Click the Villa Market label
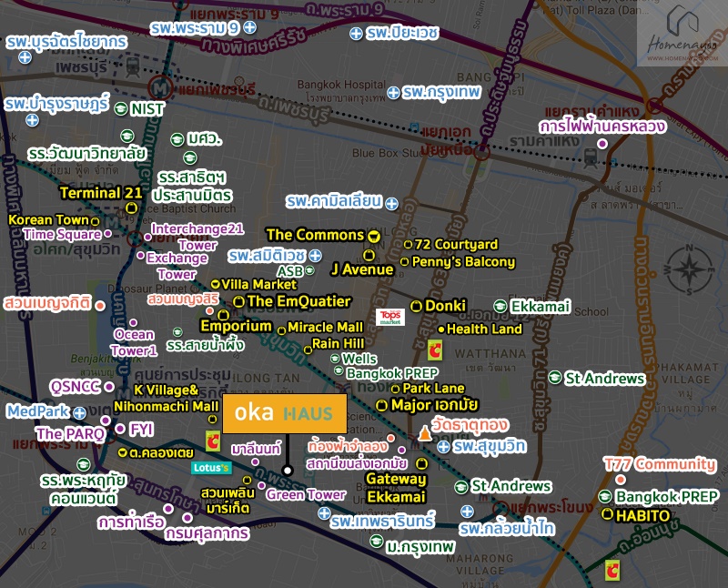This screenshot has width=728, height=588. point(259,284)
